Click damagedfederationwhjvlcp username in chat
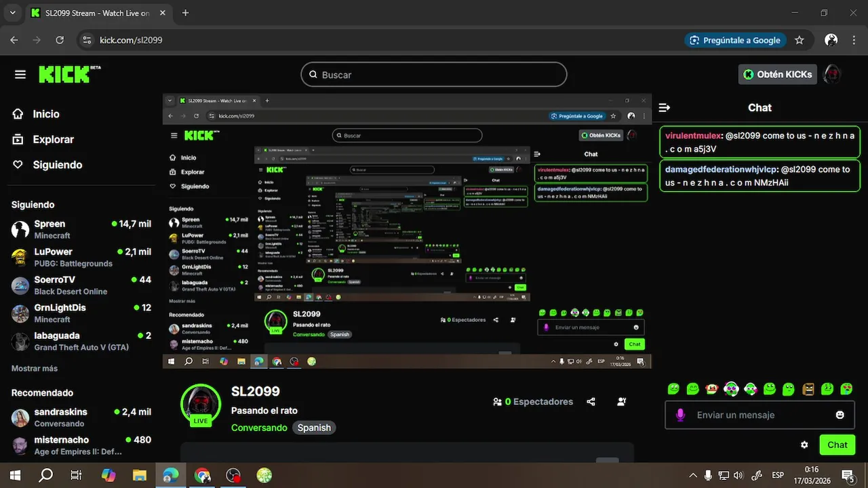This screenshot has height=488, width=868. coord(721,169)
